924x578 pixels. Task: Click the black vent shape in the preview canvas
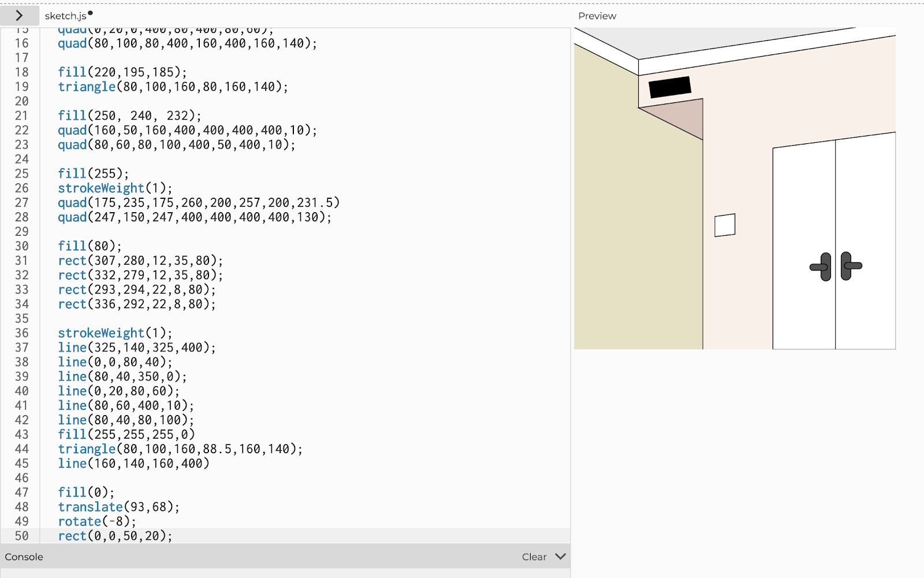point(670,87)
